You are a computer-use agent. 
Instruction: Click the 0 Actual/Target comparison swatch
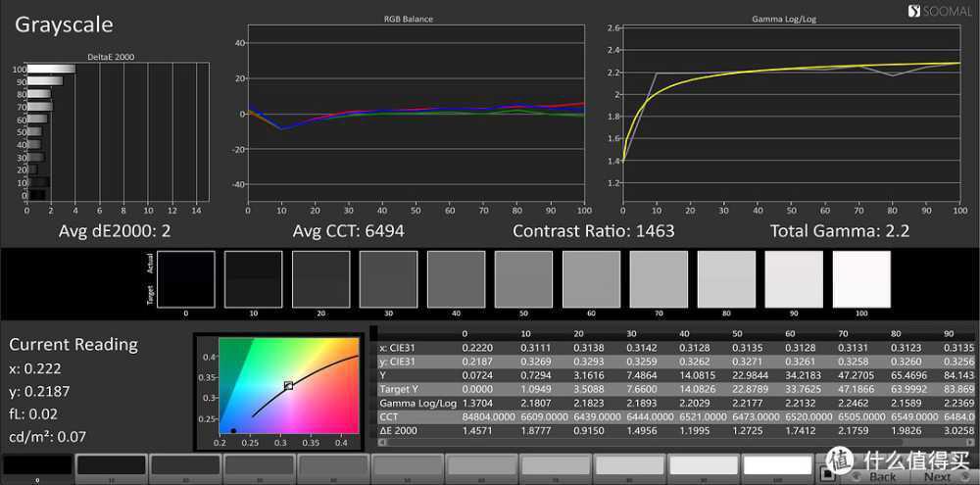186,279
